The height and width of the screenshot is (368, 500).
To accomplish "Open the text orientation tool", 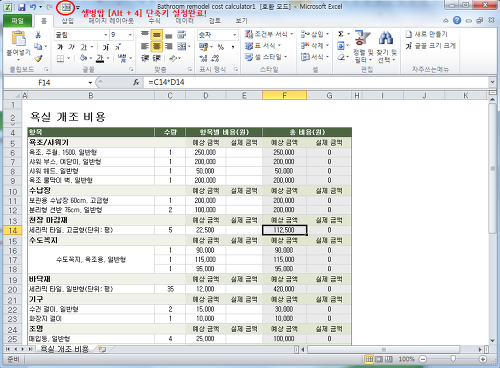I will [x=173, y=58].
